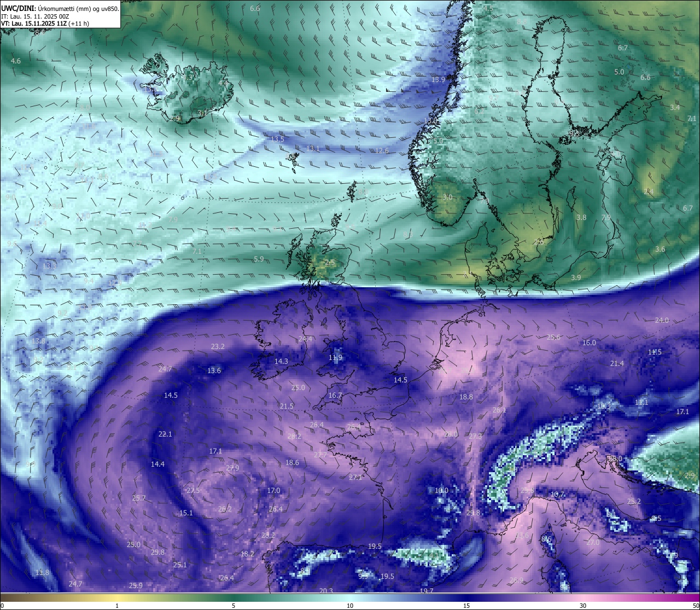Click the 11.5 value label
The height and width of the screenshot is (610, 700).
(x=655, y=352)
